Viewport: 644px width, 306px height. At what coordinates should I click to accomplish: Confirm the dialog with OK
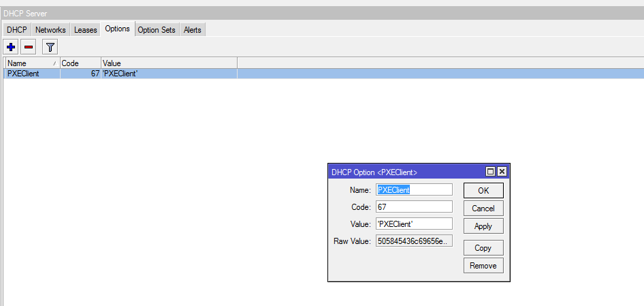[483, 190]
